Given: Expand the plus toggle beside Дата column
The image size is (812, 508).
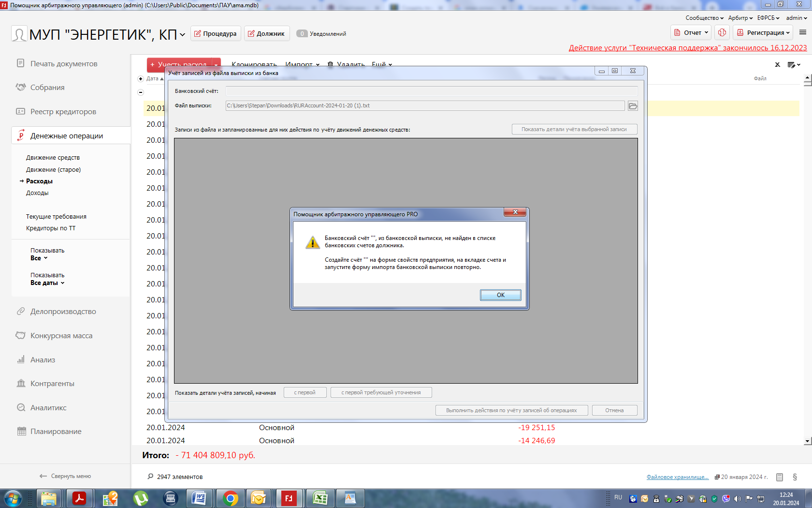Looking at the screenshot, I should (x=141, y=79).
